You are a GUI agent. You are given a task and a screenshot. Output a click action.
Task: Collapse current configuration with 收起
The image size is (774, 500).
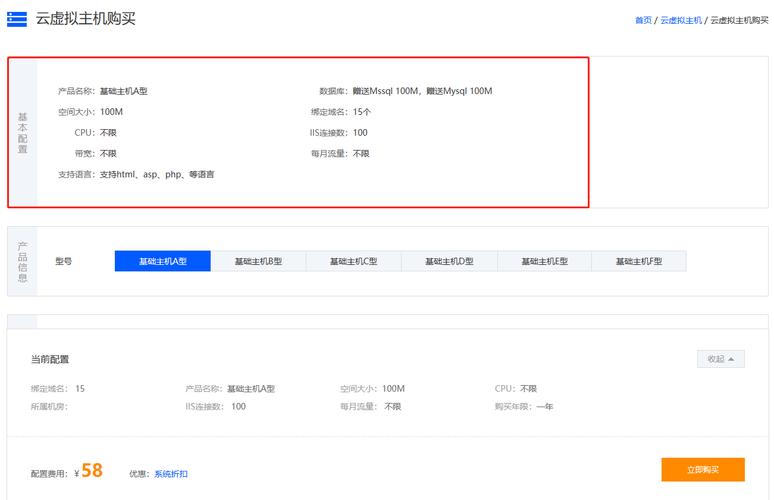tap(720, 359)
